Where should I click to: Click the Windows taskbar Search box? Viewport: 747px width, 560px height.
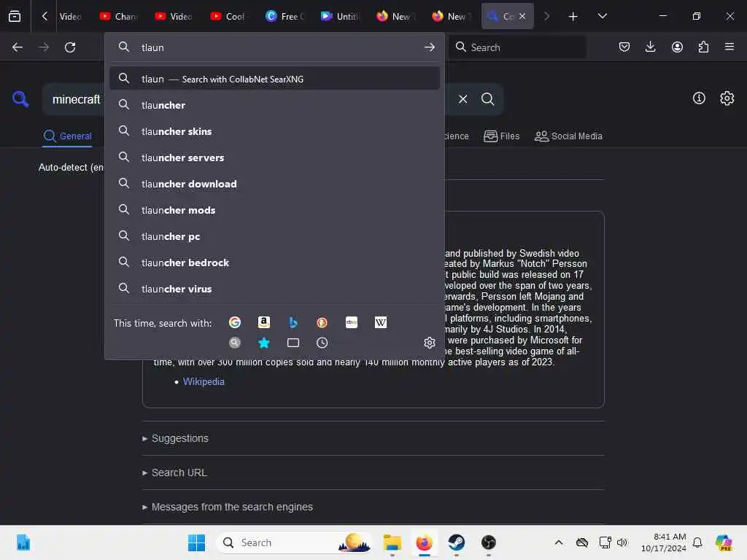point(294,542)
